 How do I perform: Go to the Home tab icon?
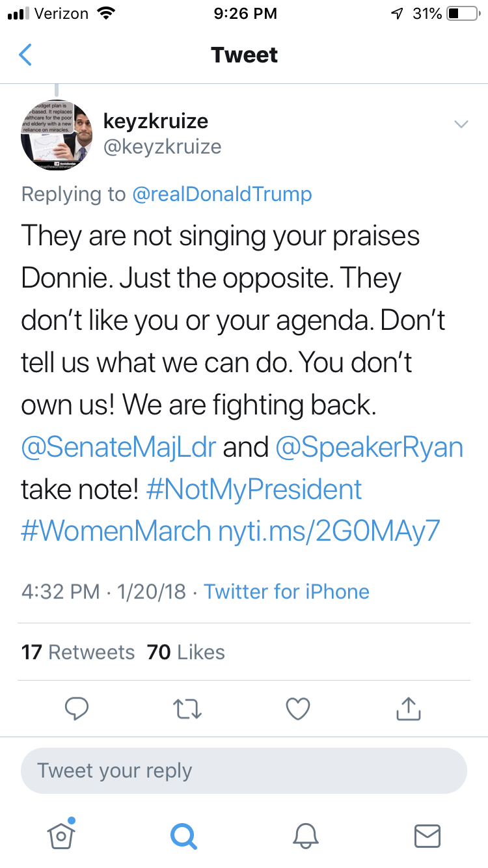[x=62, y=834]
